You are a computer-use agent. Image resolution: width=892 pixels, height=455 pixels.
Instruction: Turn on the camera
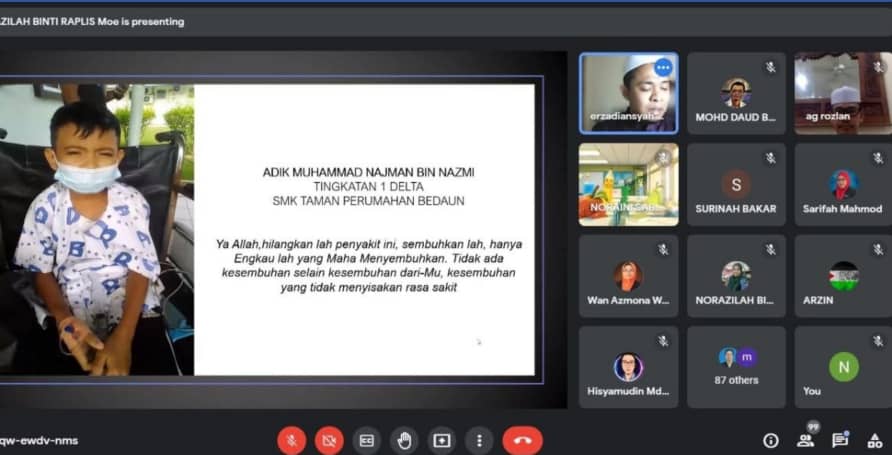tap(329, 440)
